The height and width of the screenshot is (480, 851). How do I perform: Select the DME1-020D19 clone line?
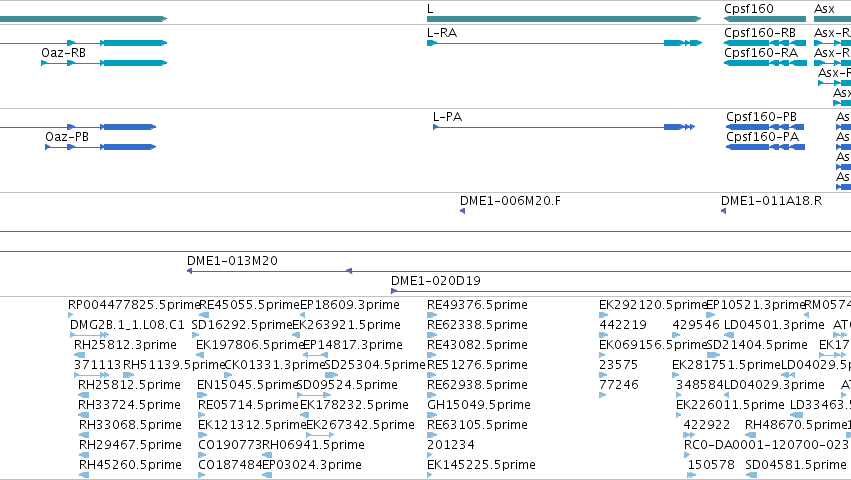click(621, 291)
